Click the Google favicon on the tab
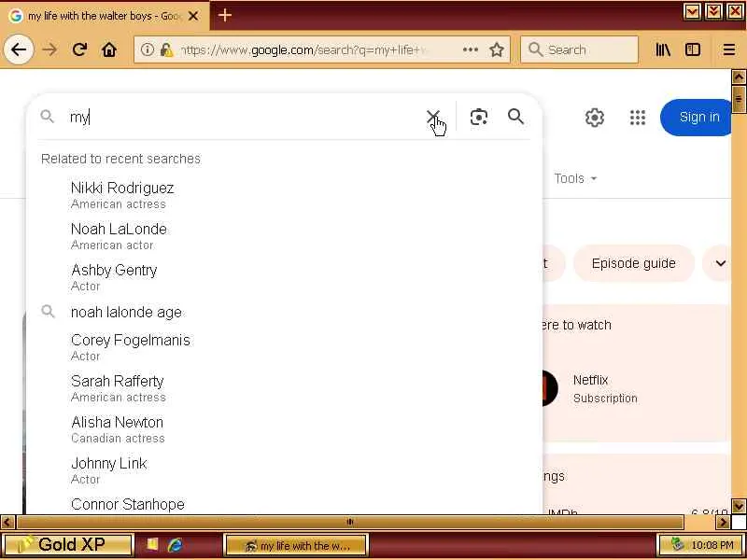This screenshot has width=747, height=560. [x=15, y=16]
